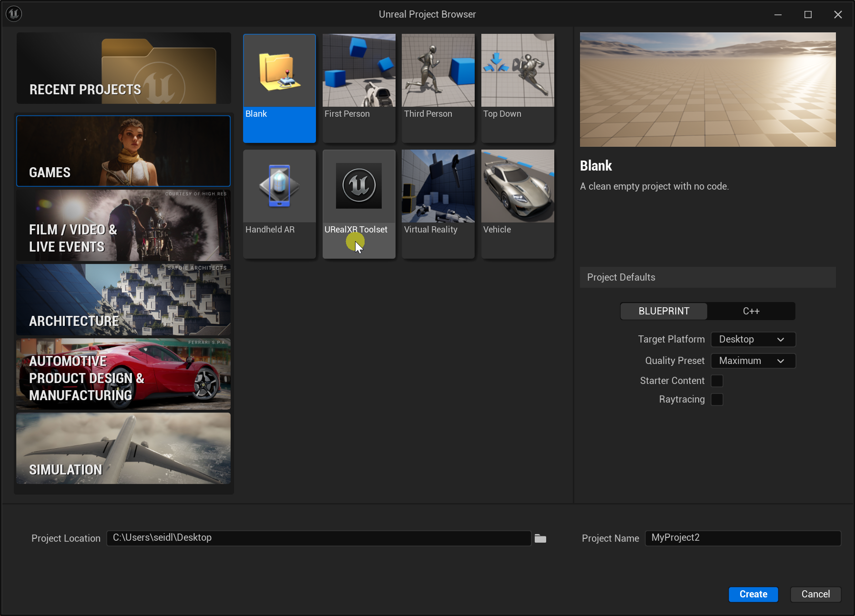Enable the Raytracing checkbox

pos(717,399)
